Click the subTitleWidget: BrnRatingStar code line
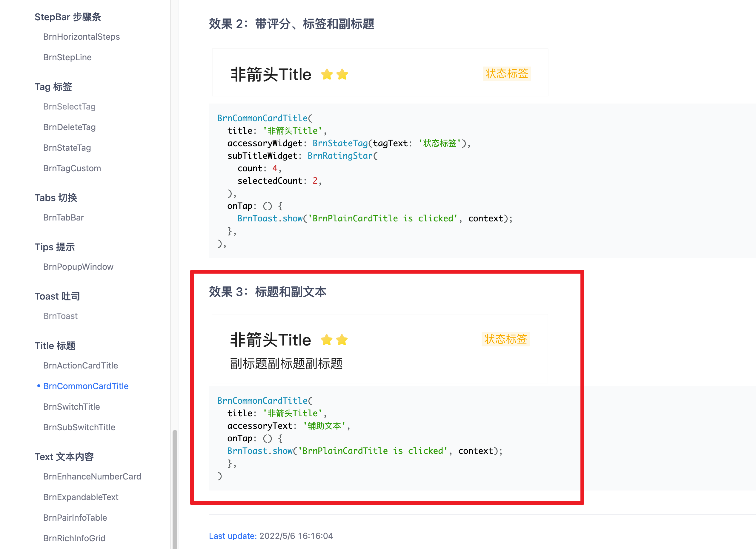The image size is (756, 549). point(303,156)
